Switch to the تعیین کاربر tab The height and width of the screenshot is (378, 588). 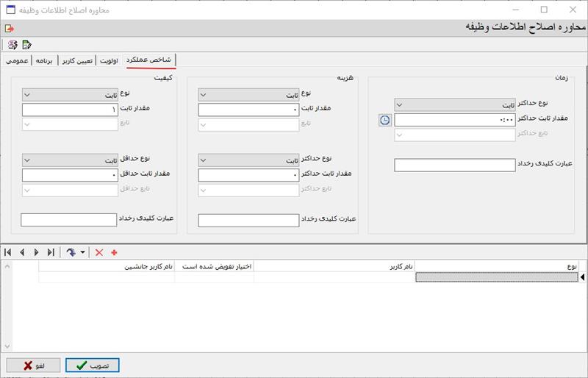[x=76, y=60]
